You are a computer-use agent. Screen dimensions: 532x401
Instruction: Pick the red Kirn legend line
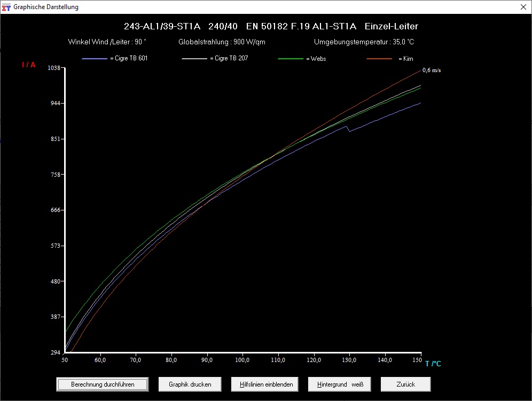[x=380, y=59]
